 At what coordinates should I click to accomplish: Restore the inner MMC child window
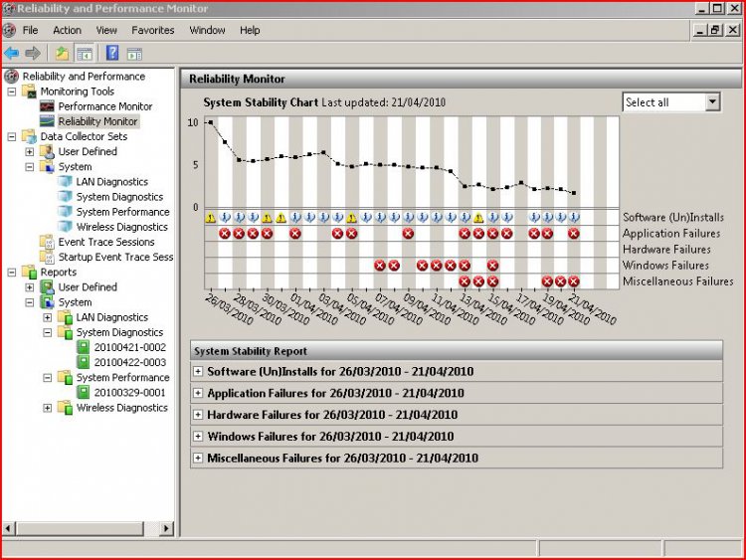pos(715,30)
